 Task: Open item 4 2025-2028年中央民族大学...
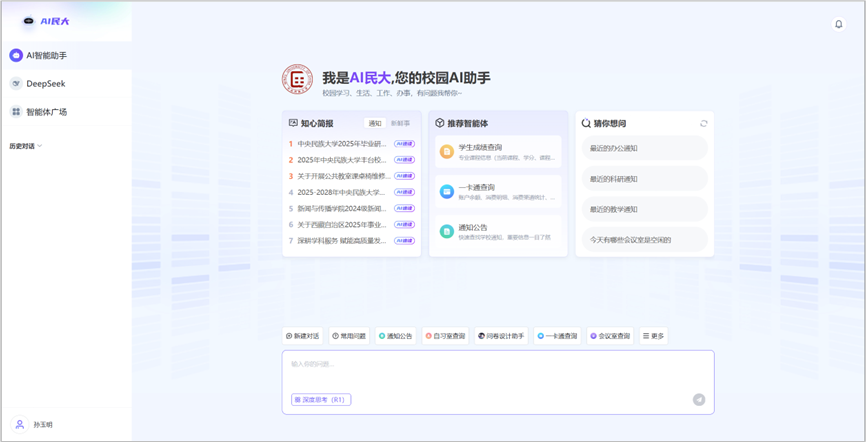point(339,192)
